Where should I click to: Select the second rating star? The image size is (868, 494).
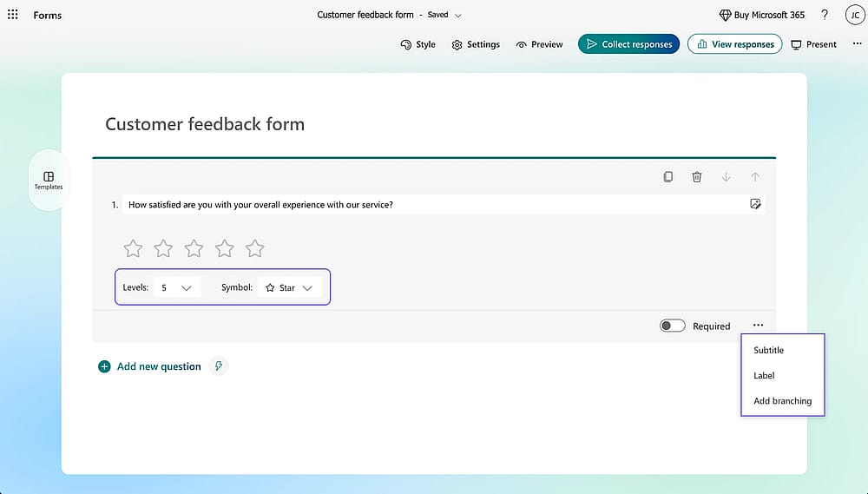click(163, 248)
